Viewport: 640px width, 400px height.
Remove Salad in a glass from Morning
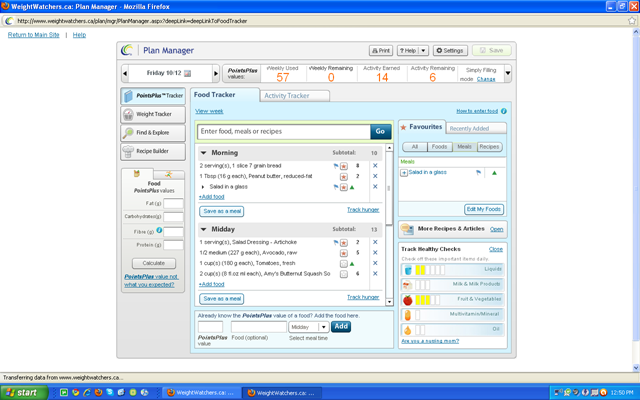point(375,187)
